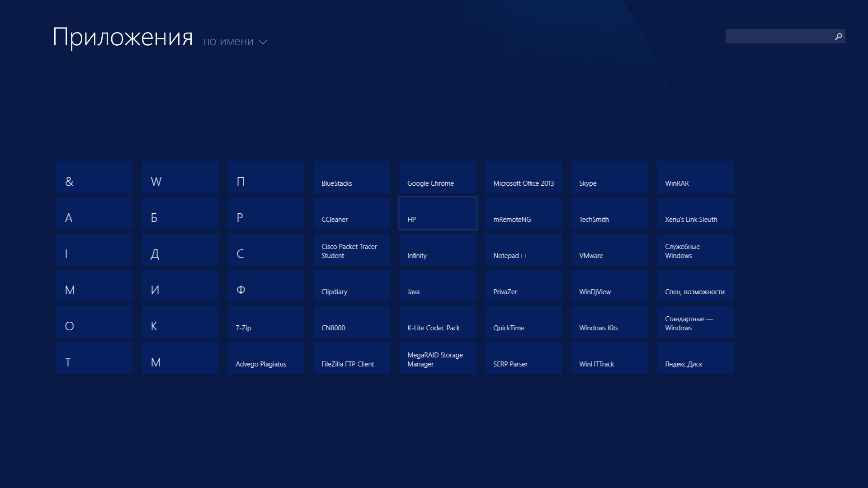This screenshot has height=488, width=868.
Task: Jump to the Р letter group
Action: tap(266, 213)
